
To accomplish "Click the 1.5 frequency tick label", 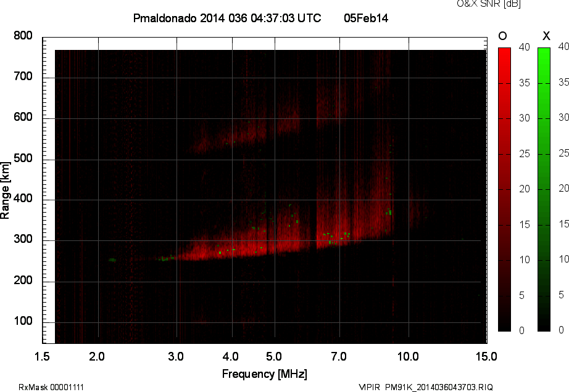I will (x=42, y=356).
